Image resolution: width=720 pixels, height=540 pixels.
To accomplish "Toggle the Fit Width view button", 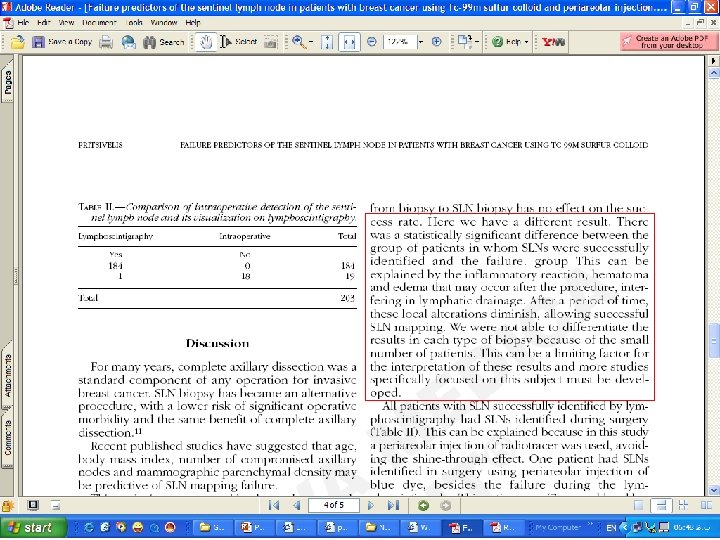I will click(349, 42).
